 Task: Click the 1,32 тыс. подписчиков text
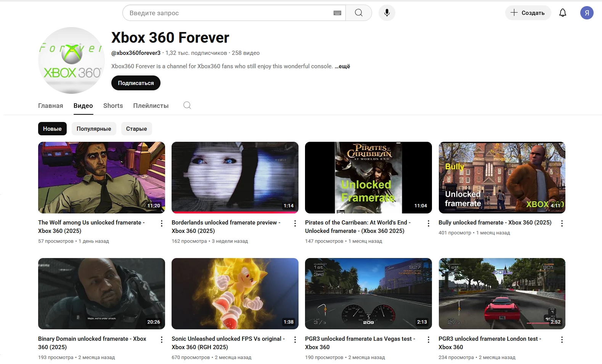pos(196,53)
